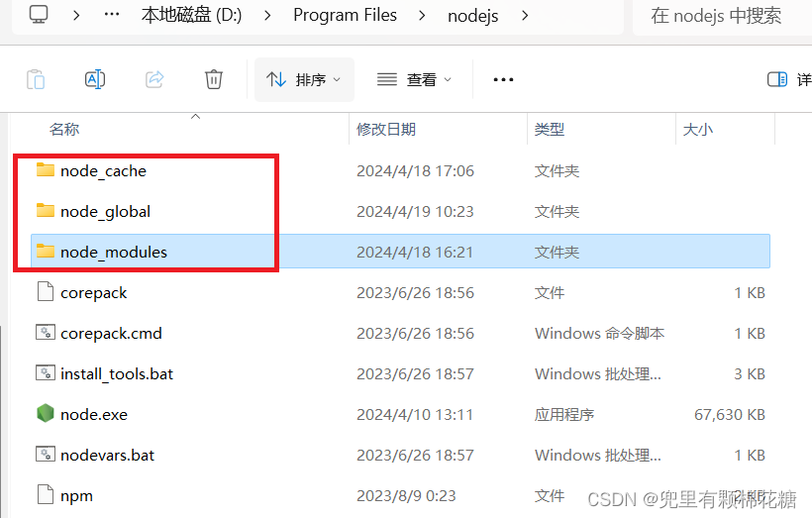
Task: Click date 2024/4/19 10:23 of node_global
Action: pos(415,211)
